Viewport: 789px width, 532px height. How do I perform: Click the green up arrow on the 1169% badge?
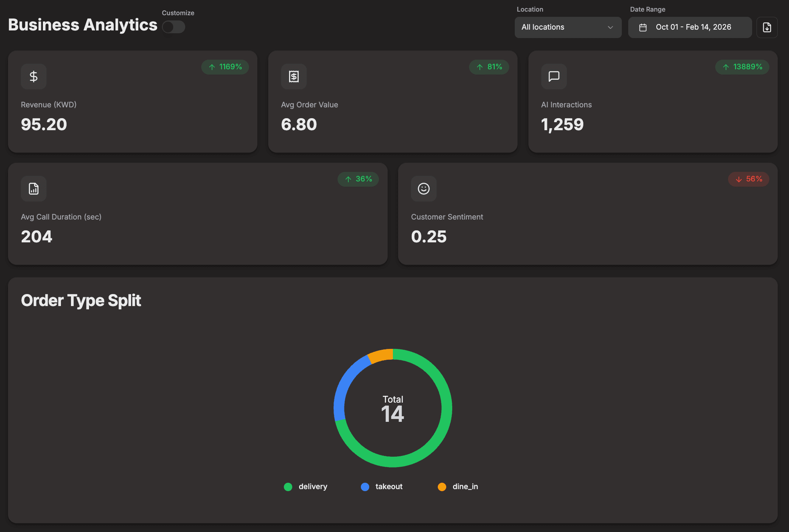point(212,67)
